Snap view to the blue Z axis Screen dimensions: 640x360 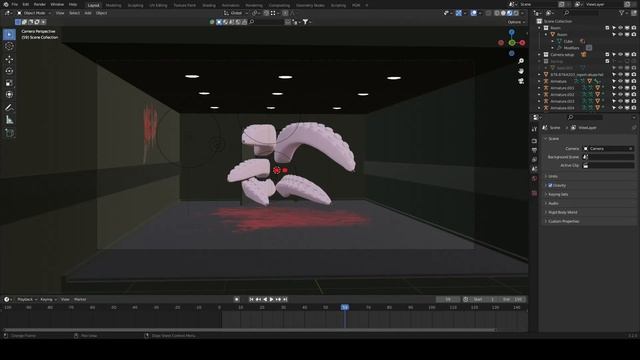pos(511,32)
